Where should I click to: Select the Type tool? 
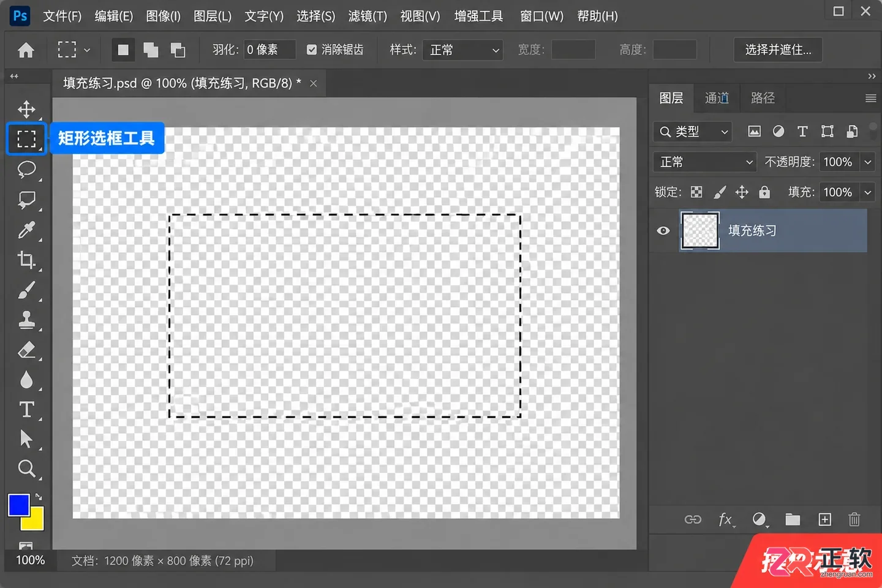26,409
